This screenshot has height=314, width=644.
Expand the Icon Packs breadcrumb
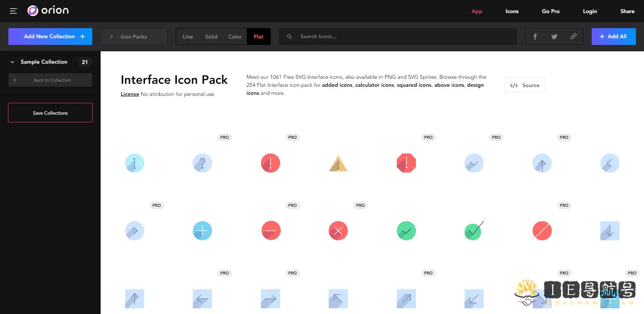click(111, 37)
